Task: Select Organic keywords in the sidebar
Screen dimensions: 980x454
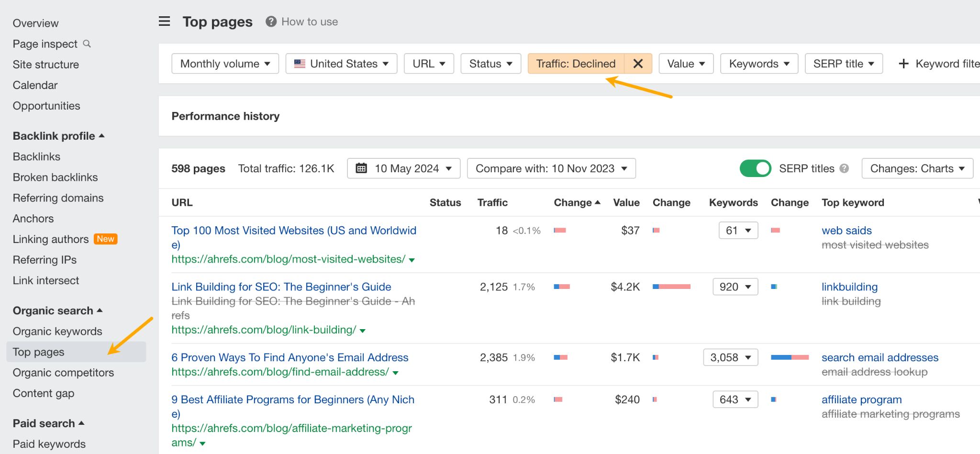Action: tap(57, 331)
